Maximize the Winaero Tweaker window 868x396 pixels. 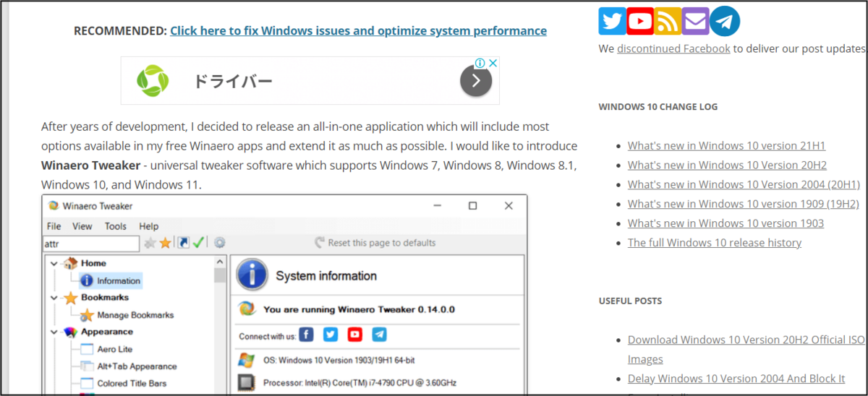[x=473, y=206]
